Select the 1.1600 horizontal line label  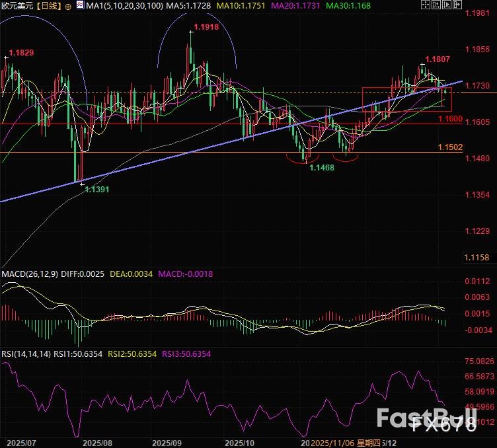449,118
